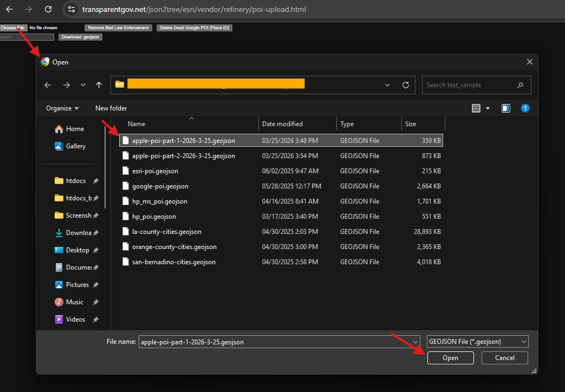Expand the change view options dropdown
The height and width of the screenshot is (392, 565).
(x=488, y=108)
